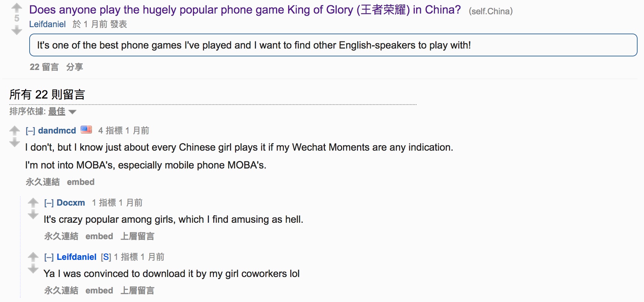Open the 排序依據 最佳 sort dropdown
The image size is (644, 302).
point(62,111)
